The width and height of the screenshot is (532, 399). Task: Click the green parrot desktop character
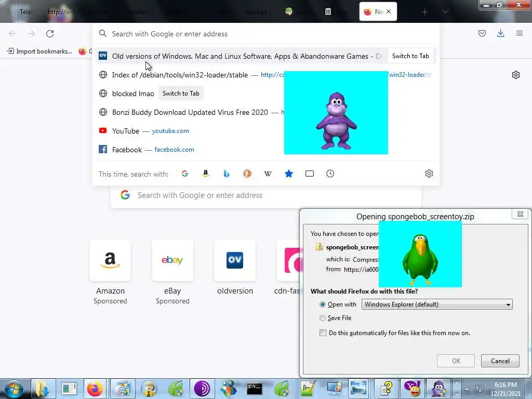point(420,259)
